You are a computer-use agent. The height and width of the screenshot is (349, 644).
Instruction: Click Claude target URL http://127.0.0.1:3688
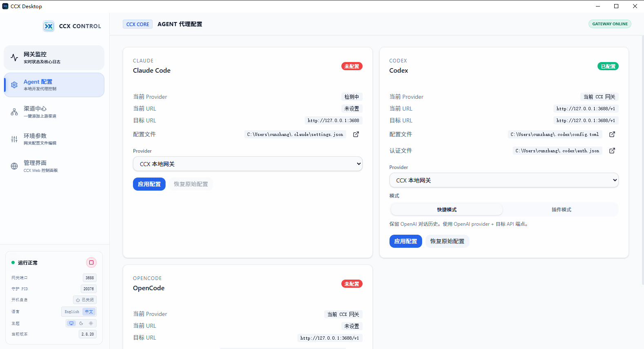pyautogui.click(x=333, y=120)
